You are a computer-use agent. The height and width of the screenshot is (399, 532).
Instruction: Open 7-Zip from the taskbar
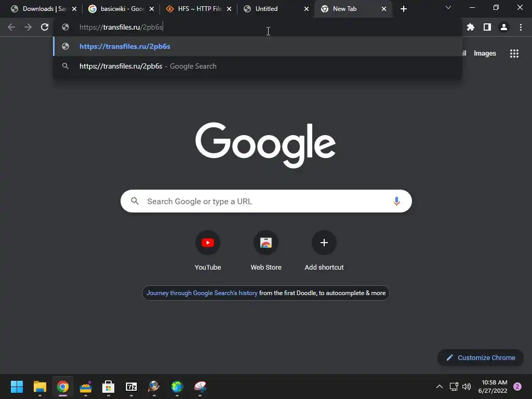pyautogui.click(x=131, y=387)
